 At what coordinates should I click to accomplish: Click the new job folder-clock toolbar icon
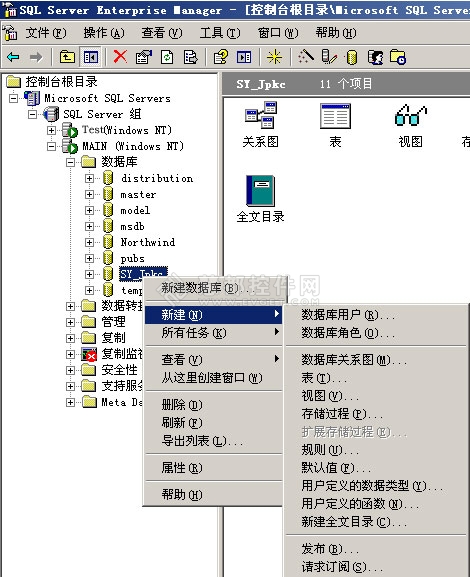[x=398, y=57]
